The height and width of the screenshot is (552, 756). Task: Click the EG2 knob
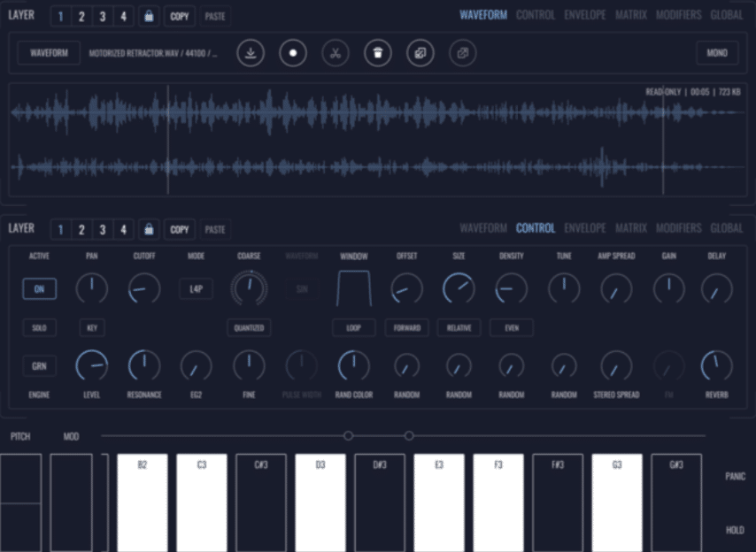pos(197,365)
